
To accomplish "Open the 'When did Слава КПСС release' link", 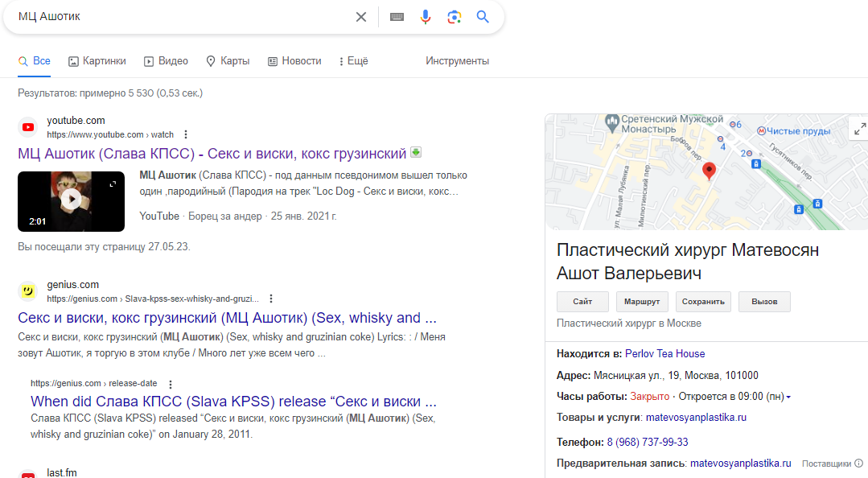I will pos(233,401).
